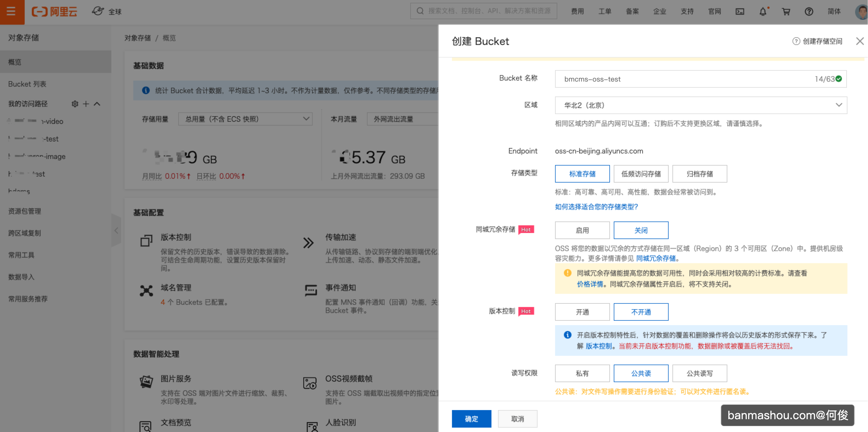Open 工单 in top navigation
The image size is (868, 432).
605,12
